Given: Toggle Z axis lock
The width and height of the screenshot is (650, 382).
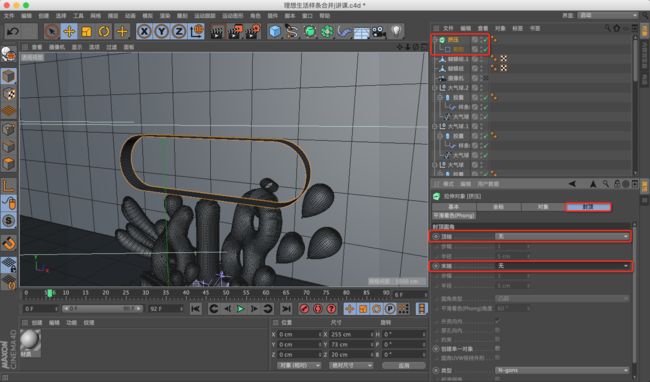Looking at the screenshot, I should pyautogui.click(x=179, y=31).
